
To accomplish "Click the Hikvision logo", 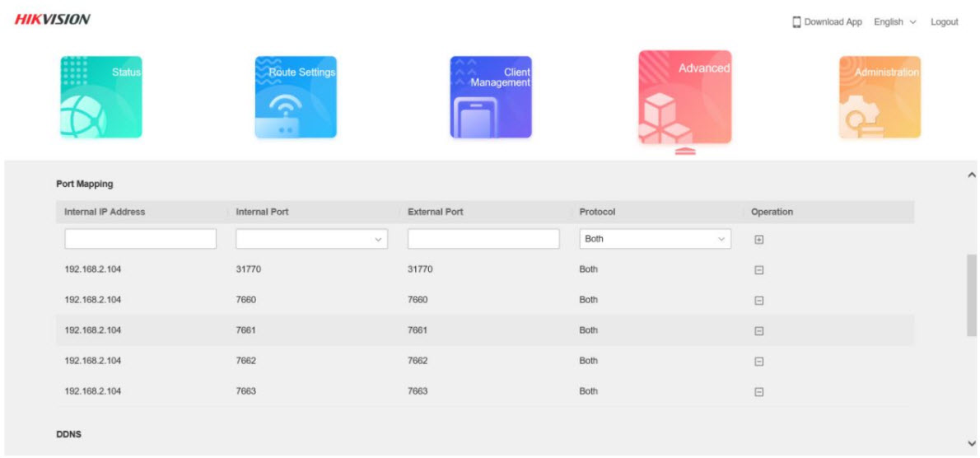I will click(53, 20).
